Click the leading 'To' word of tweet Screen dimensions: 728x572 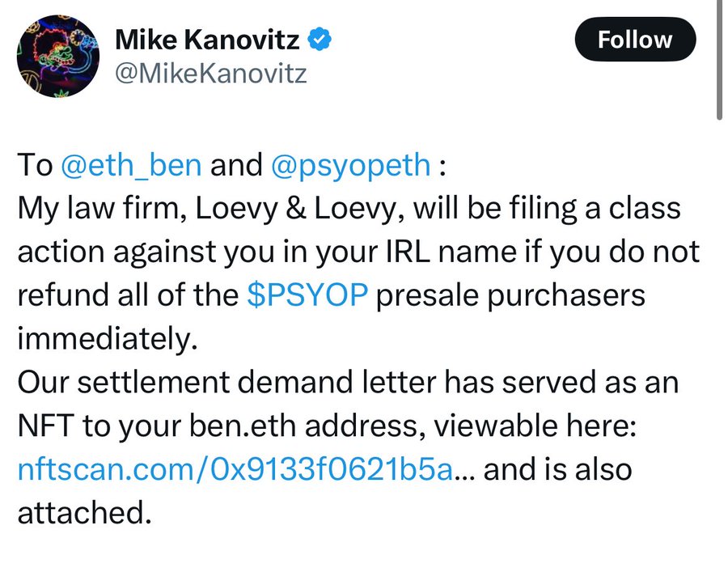tap(36, 165)
